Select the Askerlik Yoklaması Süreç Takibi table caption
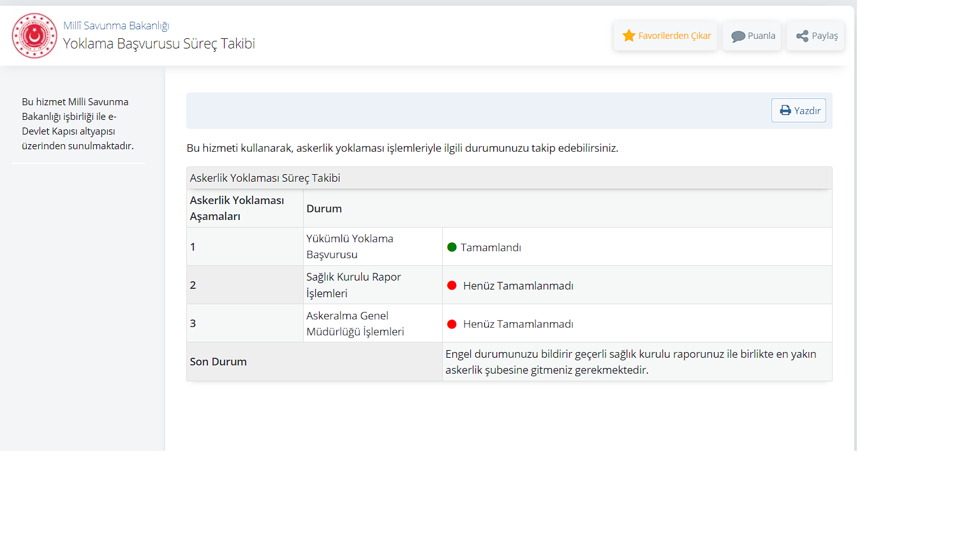980x551 pixels. [x=265, y=178]
